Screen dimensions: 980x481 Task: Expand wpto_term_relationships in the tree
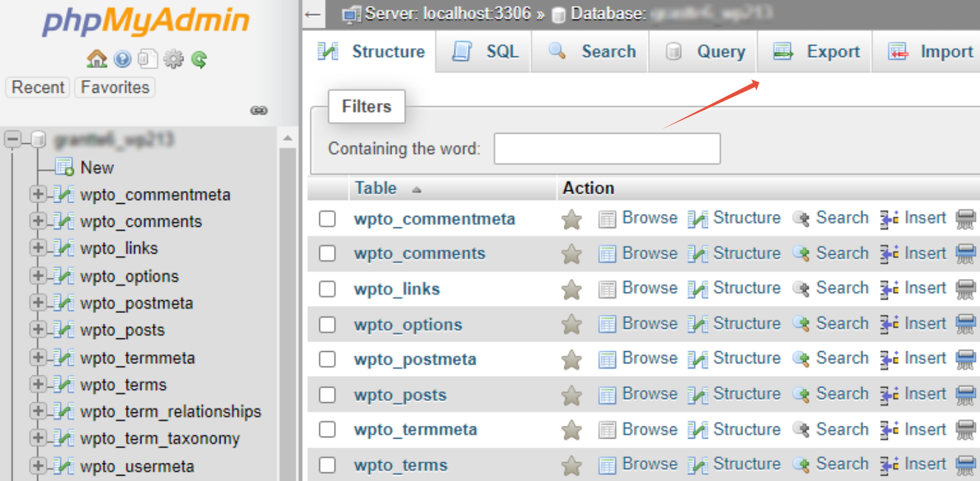(38, 411)
